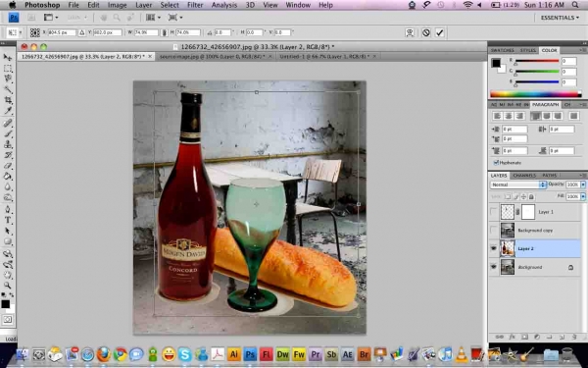Select the Blur tool

click(8, 187)
